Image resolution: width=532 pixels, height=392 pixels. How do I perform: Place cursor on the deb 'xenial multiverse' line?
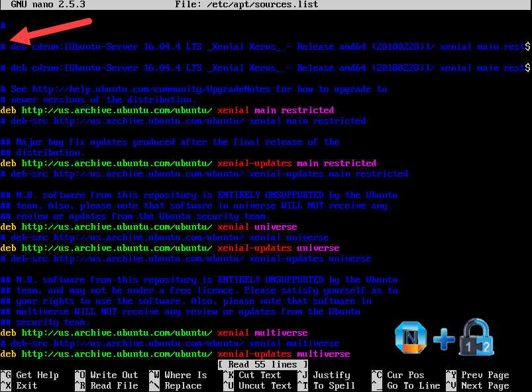coord(154,332)
